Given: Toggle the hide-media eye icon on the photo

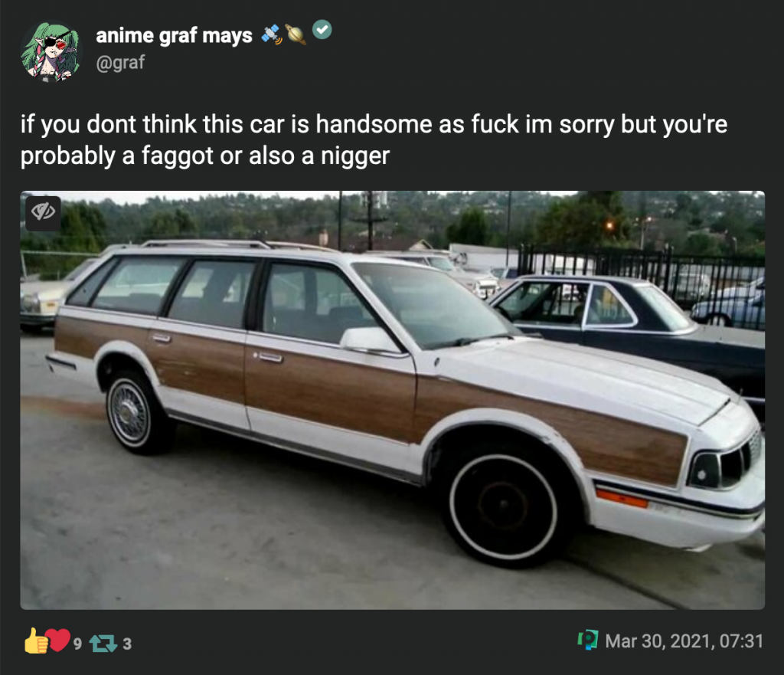Looking at the screenshot, I should click(43, 213).
